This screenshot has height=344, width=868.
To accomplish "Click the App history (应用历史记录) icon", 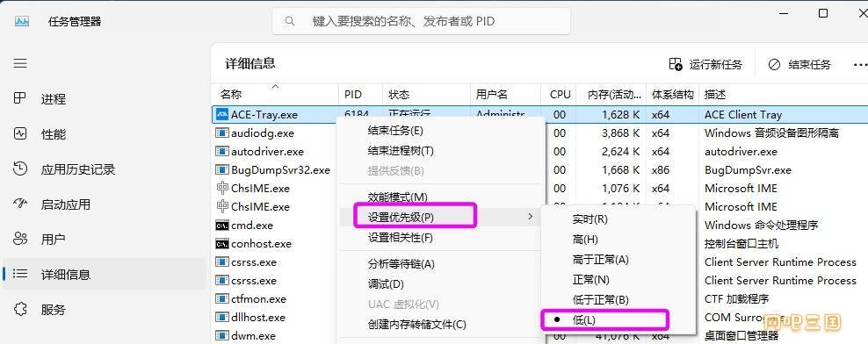I will click(x=20, y=168).
